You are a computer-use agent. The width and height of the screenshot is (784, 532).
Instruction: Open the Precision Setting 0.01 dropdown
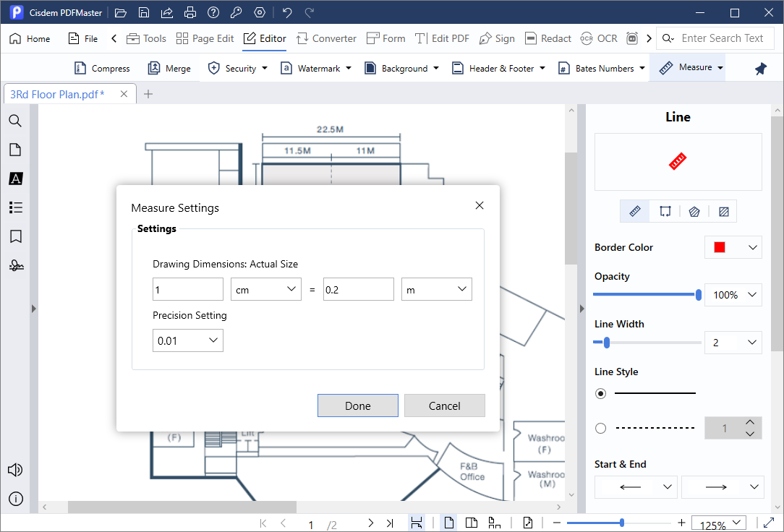click(x=188, y=340)
